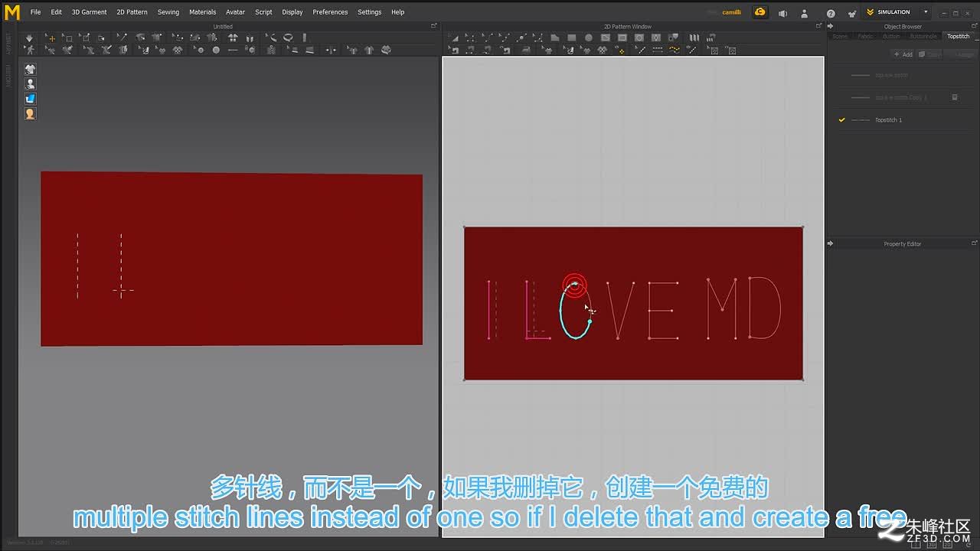
Task: Select the Polygon pattern tool in 2D toolbar
Action: (554, 37)
